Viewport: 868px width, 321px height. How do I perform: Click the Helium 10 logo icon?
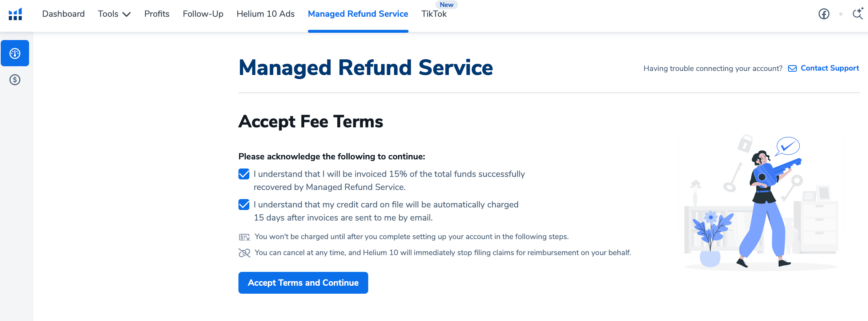(x=15, y=14)
